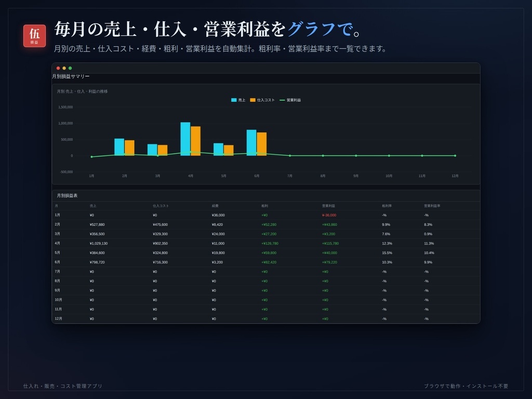Click the 粗利率 column header
Screen dimensions: 532x399
point(387,206)
